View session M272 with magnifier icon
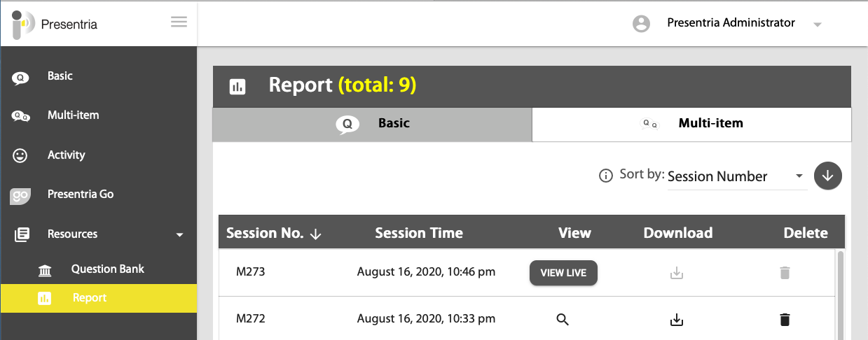 point(563,320)
